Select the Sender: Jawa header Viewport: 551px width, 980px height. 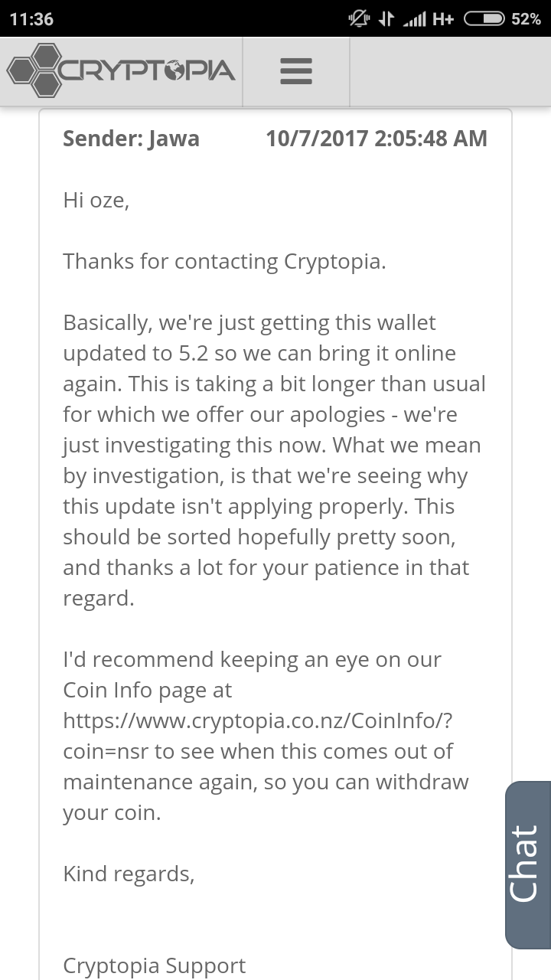tap(131, 139)
